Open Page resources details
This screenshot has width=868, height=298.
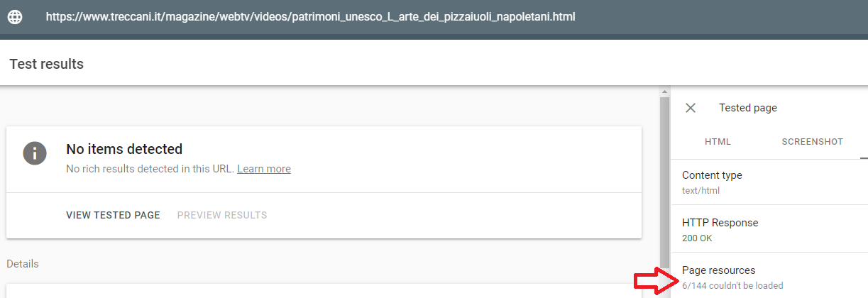(x=769, y=275)
